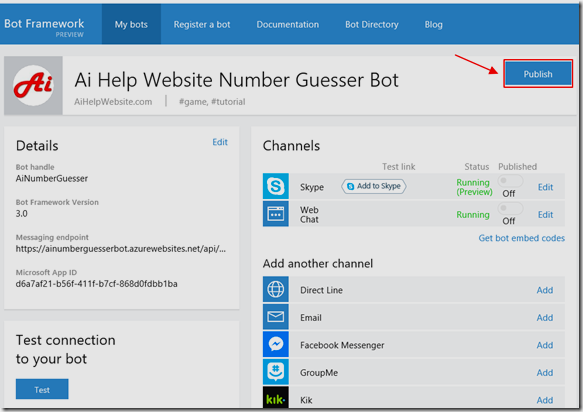This screenshot has width=583, height=412.
Task: Edit the Web Chat channel
Action: 545,215
